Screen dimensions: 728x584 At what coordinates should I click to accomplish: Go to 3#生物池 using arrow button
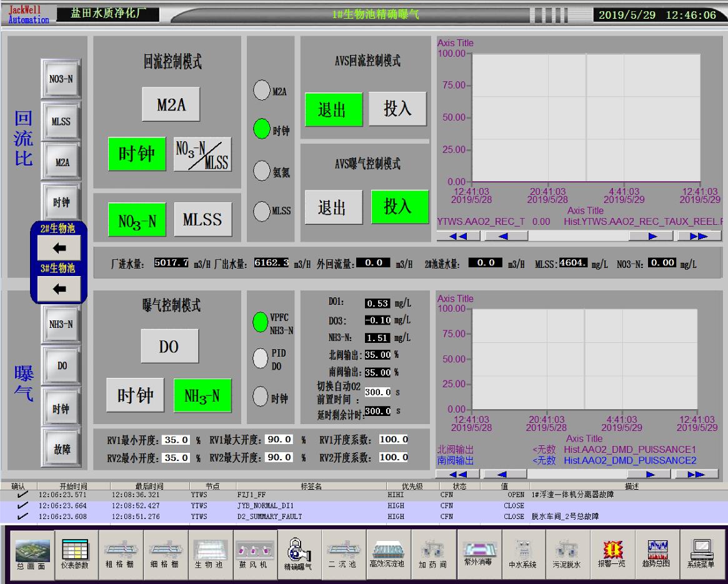point(59,289)
